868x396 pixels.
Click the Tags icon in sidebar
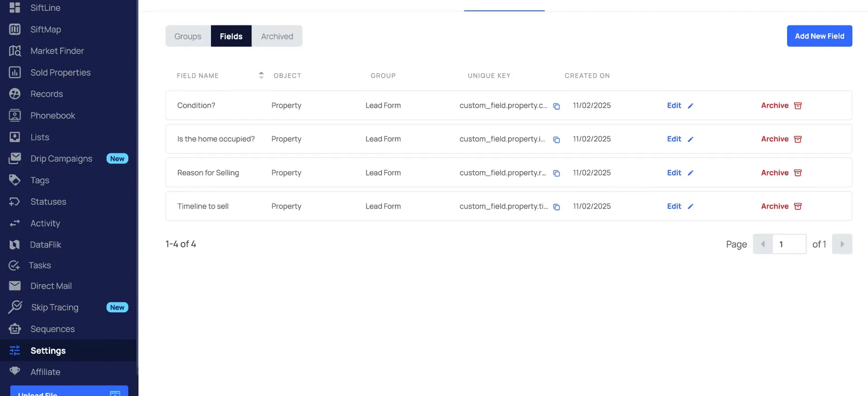pos(15,180)
